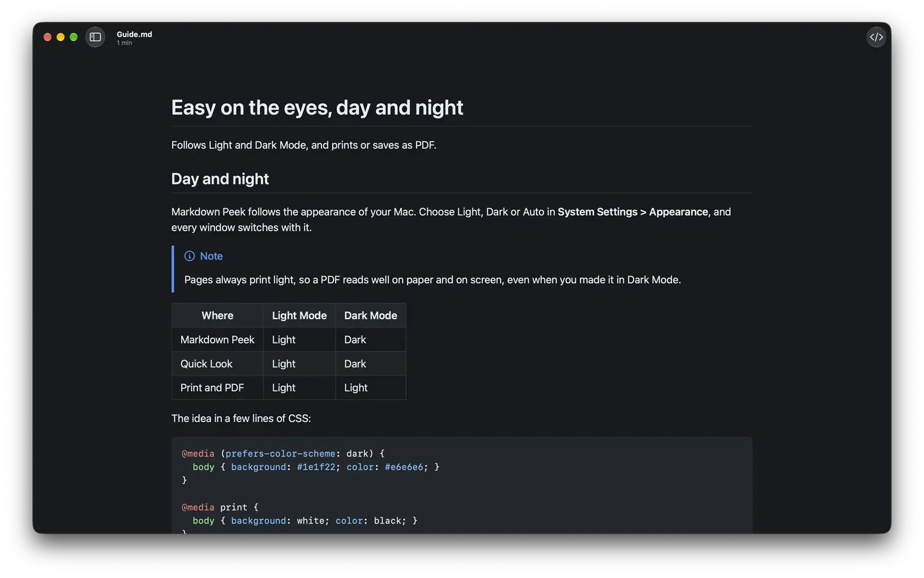Click the info icon beside Note

pyautogui.click(x=189, y=256)
